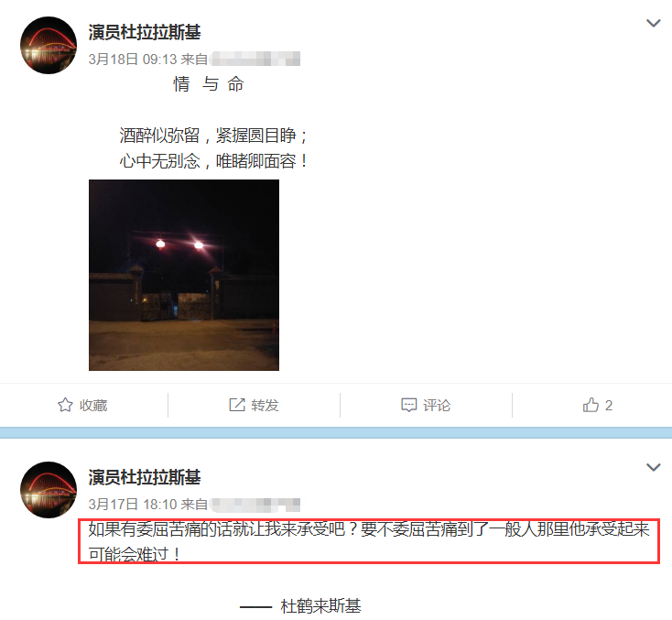Image resolution: width=672 pixels, height=620 pixels.
Task: Open first post's avatar picture
Action: click(x=49, y=46)
